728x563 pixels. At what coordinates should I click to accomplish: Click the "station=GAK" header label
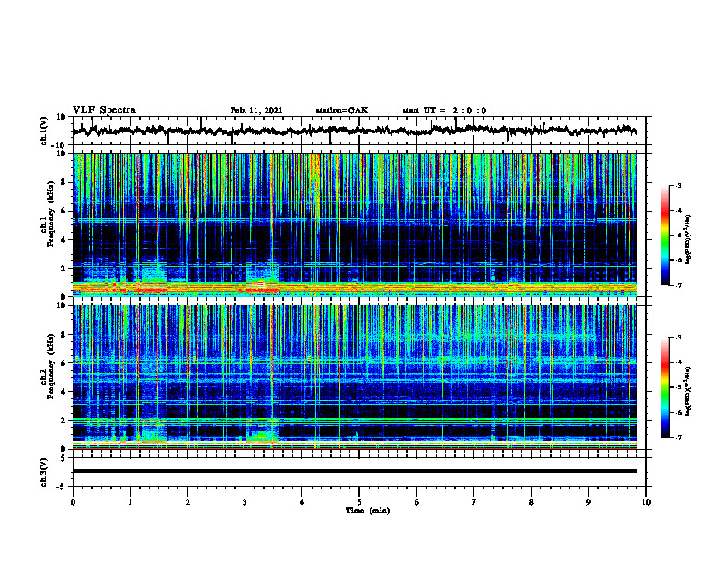342,110
